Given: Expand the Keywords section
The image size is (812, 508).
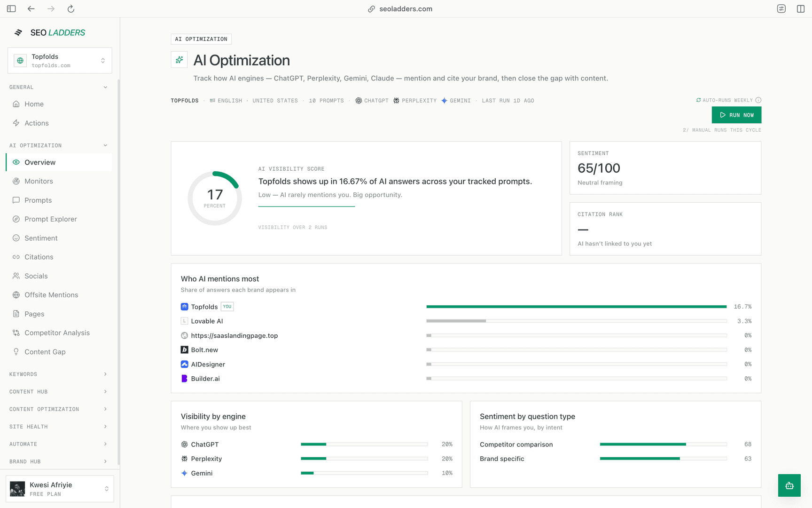Looking at the screenshot, I should [x=59, y=374].
